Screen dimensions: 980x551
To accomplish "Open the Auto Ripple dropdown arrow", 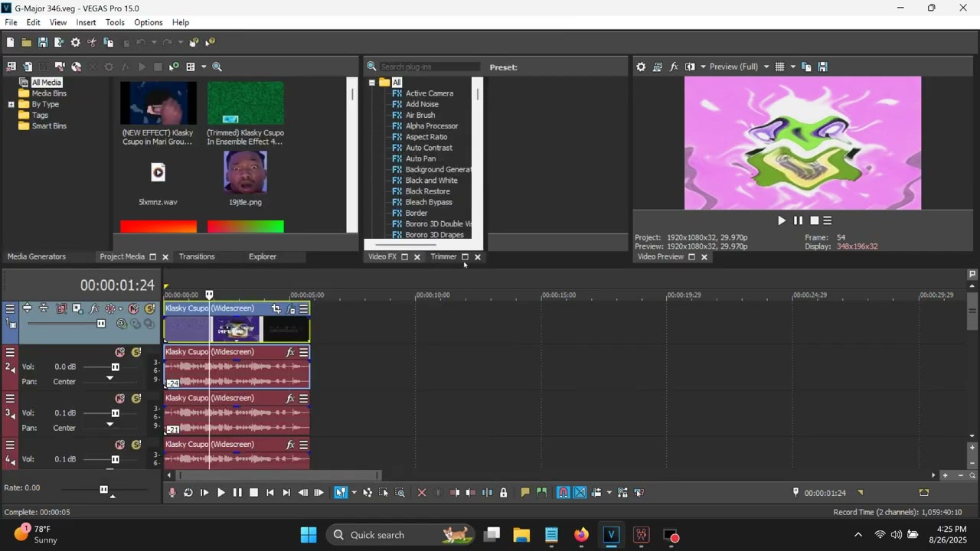I will click(x=609, y=493).
